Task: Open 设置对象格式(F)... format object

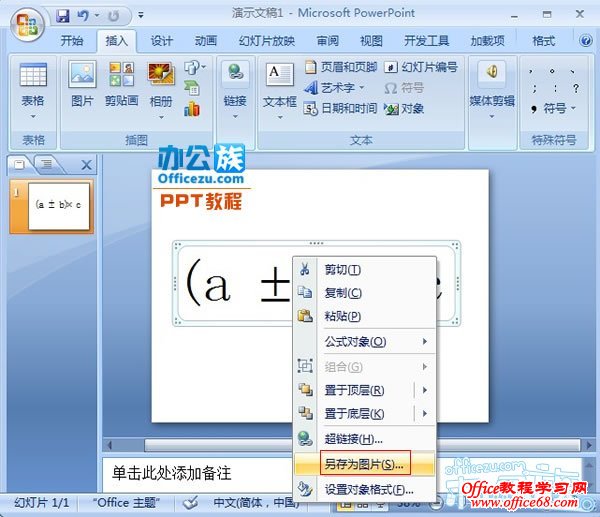Action: tap(365, 489)
